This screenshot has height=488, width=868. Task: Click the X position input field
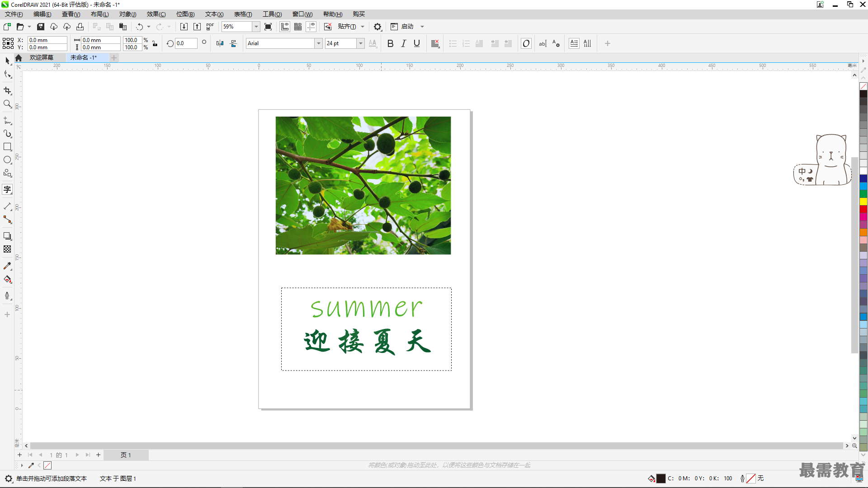pos(47,40)
